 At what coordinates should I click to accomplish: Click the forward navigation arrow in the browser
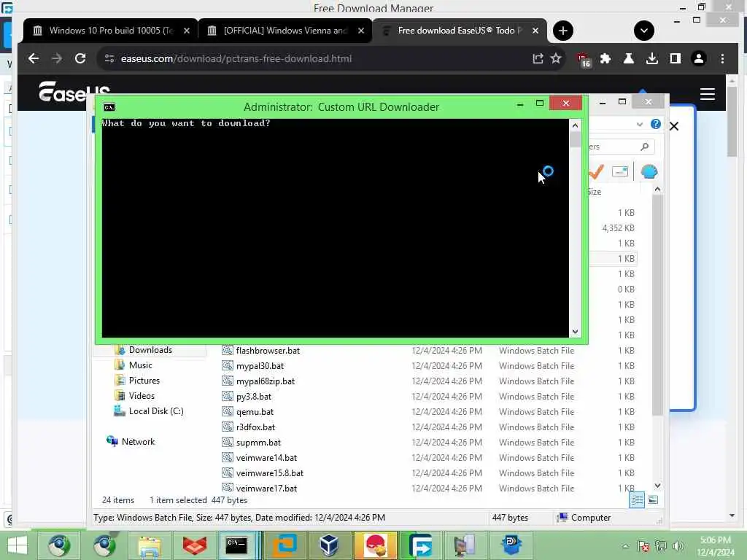[57, 58]
